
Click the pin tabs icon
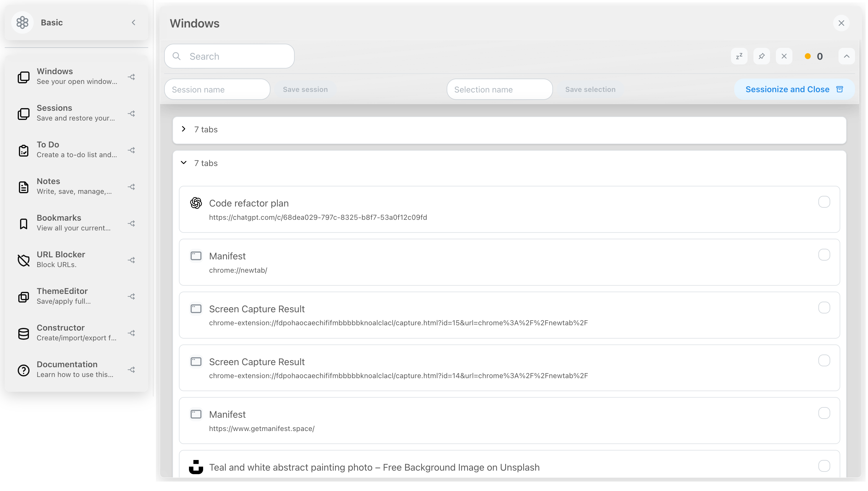[761, 56]
